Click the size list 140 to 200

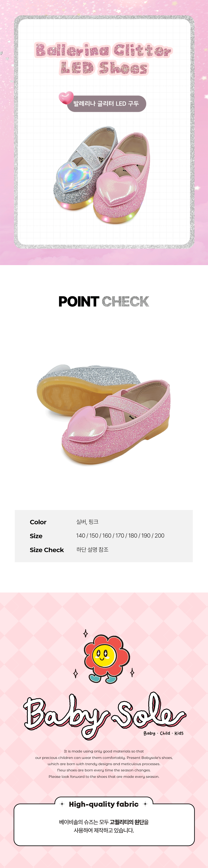(120, 535)
